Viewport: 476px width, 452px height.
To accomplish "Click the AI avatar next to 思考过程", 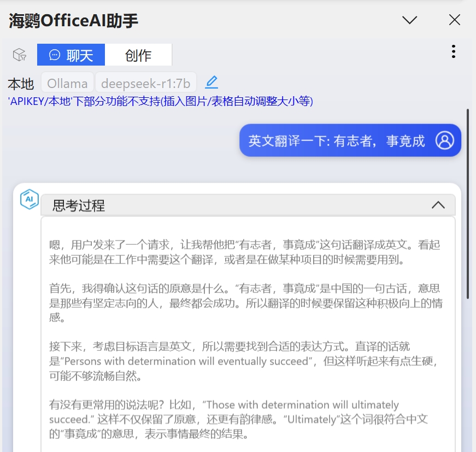I will tap(29, 200).
